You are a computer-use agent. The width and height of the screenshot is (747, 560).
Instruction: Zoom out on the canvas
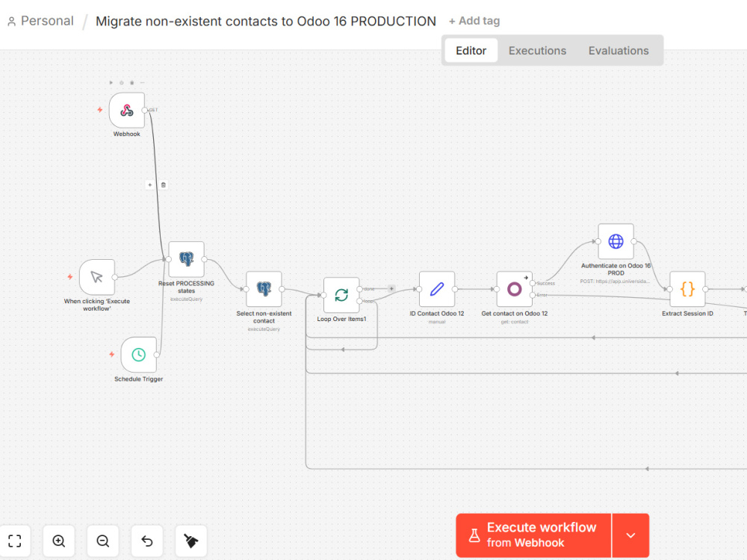click(x=103, y=541)
